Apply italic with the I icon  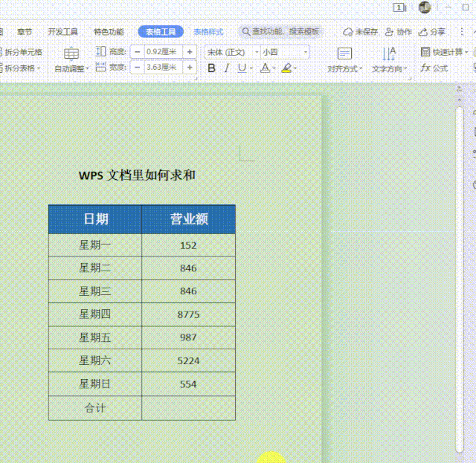coord(227,68)
